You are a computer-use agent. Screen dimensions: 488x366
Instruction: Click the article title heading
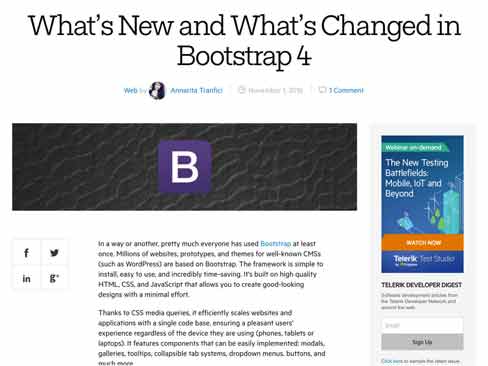[244, 40]
